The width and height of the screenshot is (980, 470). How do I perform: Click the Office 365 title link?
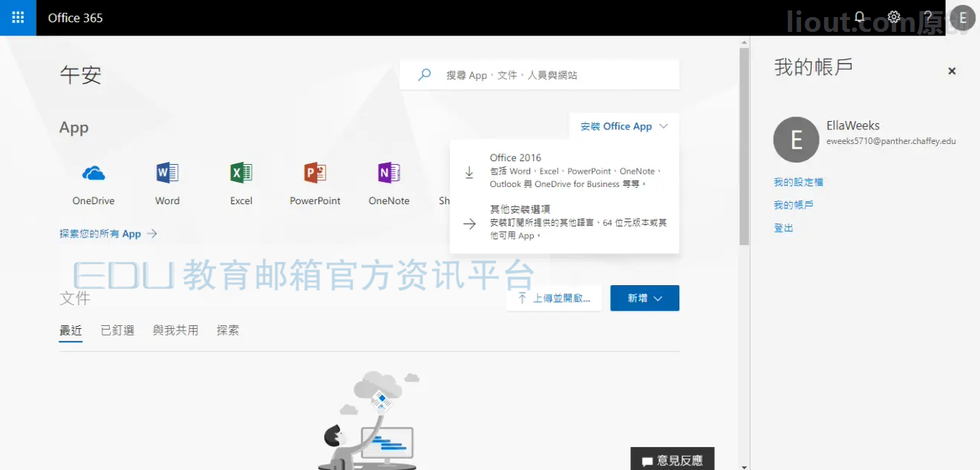tap(75, 18)
